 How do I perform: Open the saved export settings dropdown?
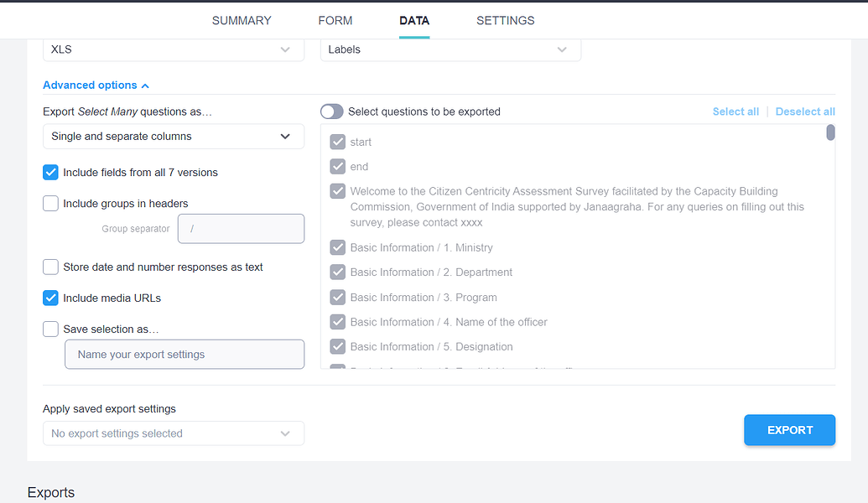pos(173,433)
